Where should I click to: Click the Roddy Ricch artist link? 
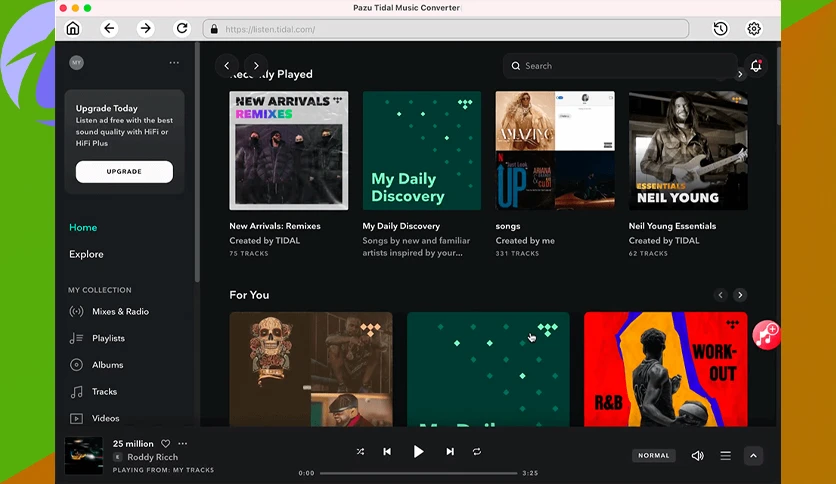152,457
